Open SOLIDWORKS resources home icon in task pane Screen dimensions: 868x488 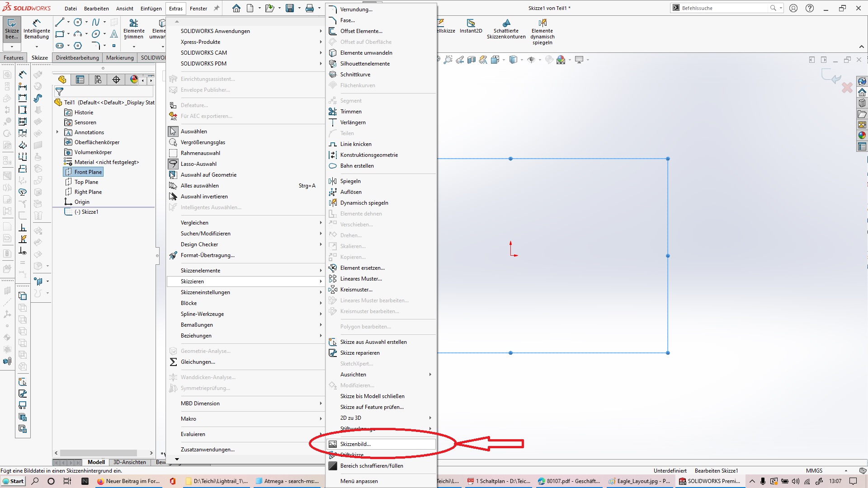pos(862,93)
